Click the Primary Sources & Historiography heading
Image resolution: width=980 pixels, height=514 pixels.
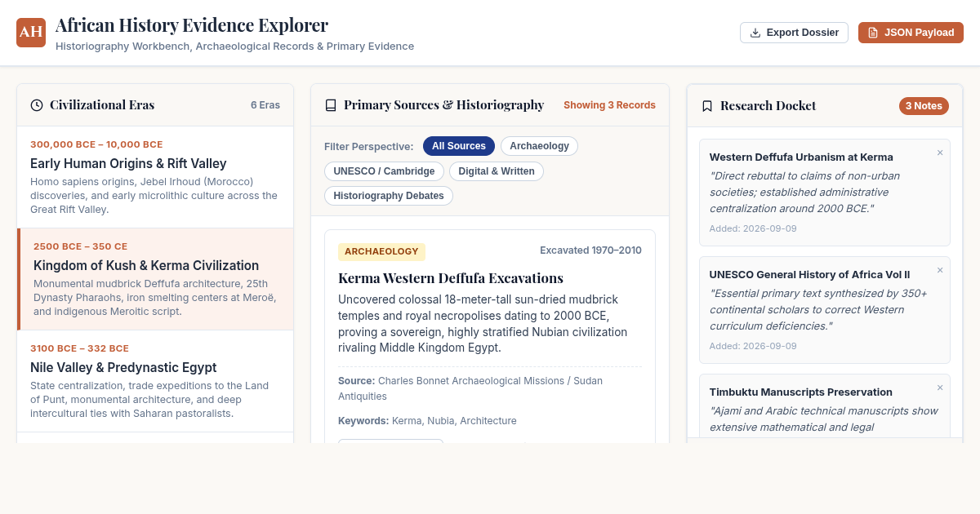[x=443, y=105]
